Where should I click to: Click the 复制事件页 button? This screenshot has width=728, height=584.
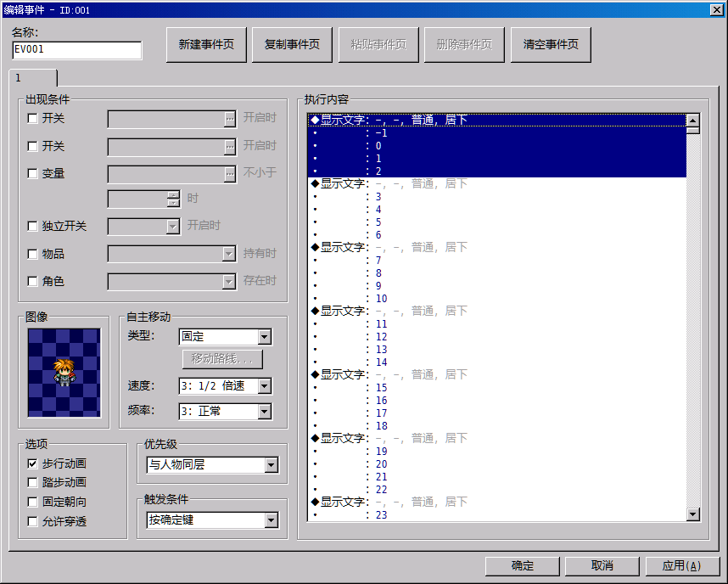(x=292, y=45)
